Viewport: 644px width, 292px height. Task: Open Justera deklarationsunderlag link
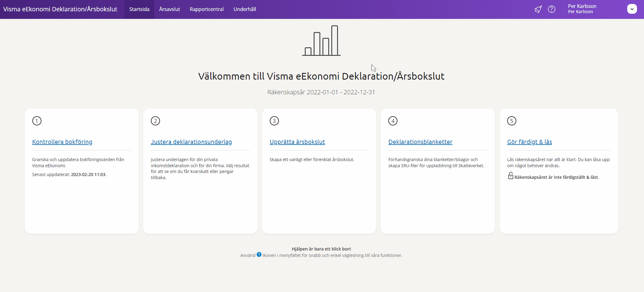coord(191,142)
